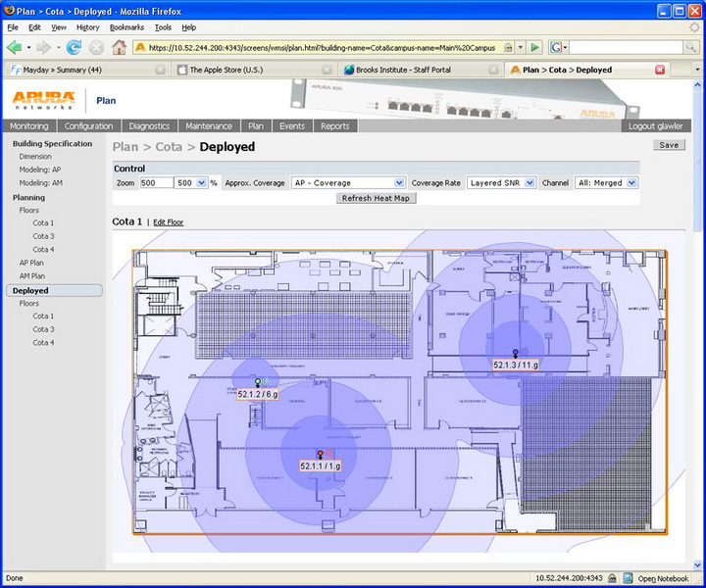
Task: Switch to the Monitoring tab
Action: tap(29, 126)
